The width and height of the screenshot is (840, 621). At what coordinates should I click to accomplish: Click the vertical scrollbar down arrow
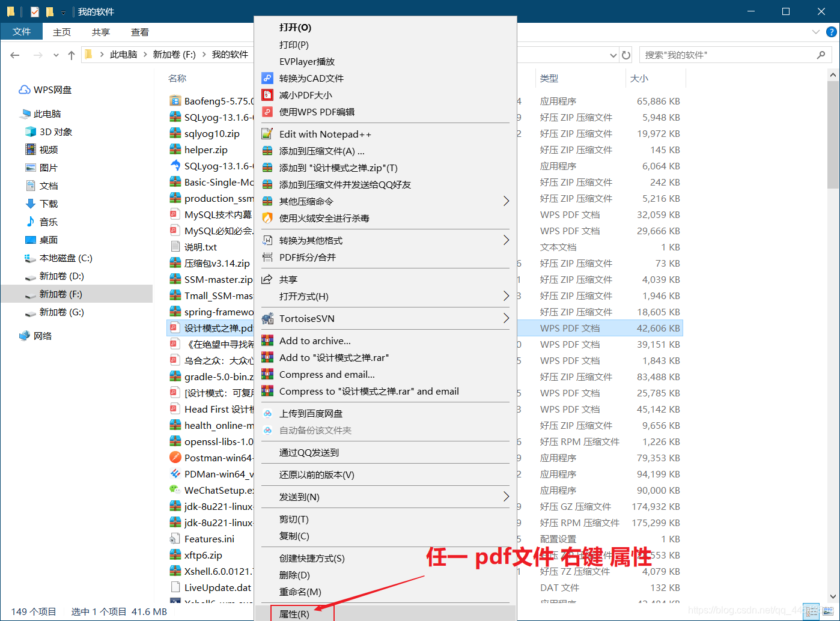(x=833, y=596)
